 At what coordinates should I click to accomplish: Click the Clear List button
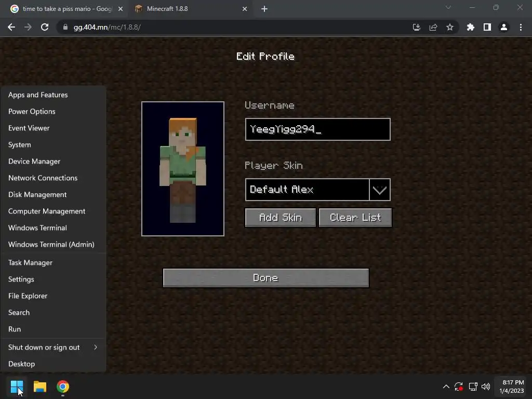click(355, 218)
